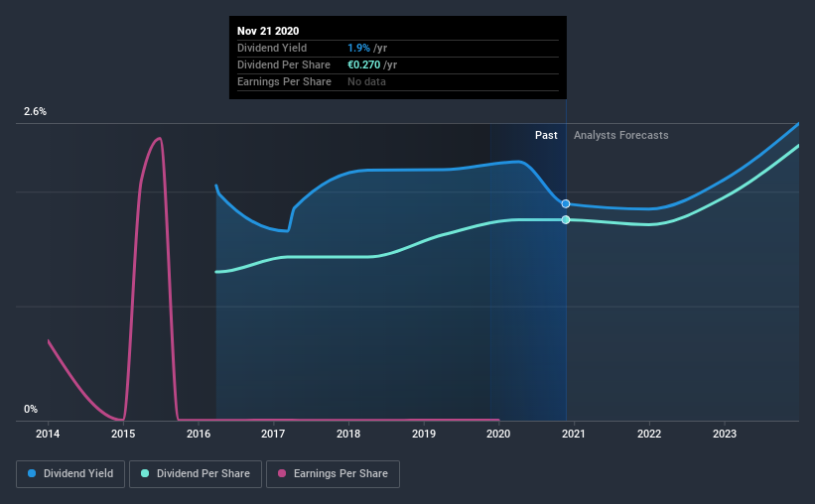
Task: Click the teal Dividend Per Share data point marker
Action: (566, 220)
